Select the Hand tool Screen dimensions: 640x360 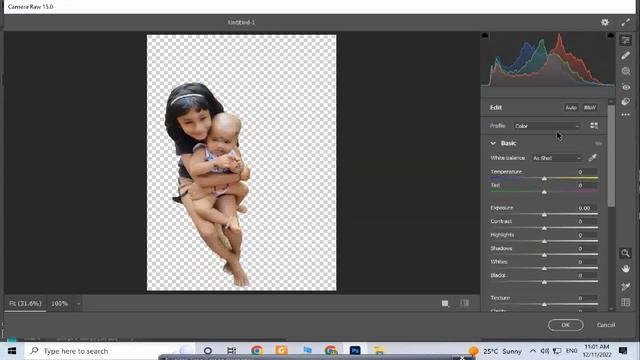[625, 269]
